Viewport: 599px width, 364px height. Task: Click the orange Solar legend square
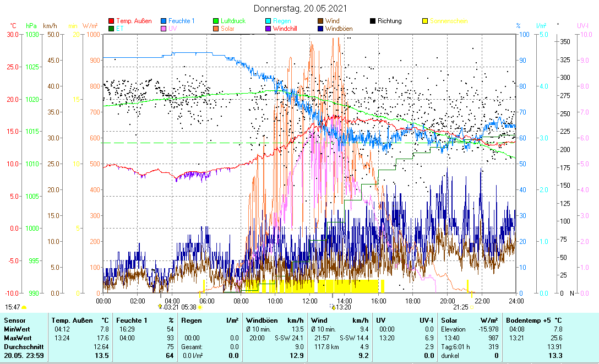tap(217, 29)
